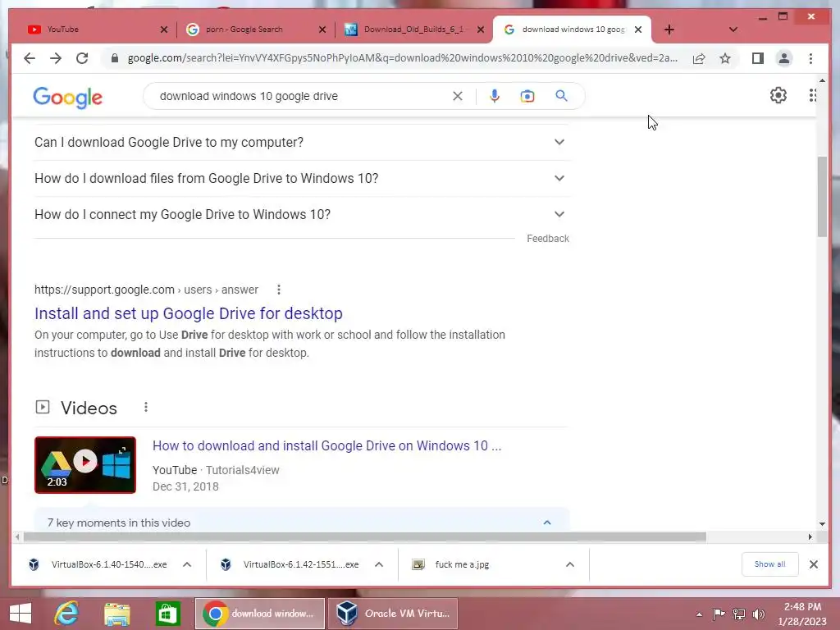Open the Chrome profile avatar

click(x=783, y=58)
